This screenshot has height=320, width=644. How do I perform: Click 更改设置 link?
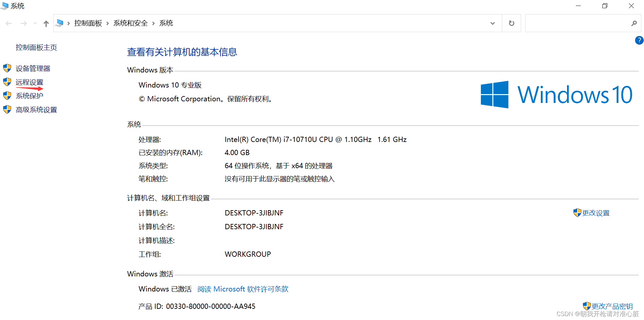596,213
